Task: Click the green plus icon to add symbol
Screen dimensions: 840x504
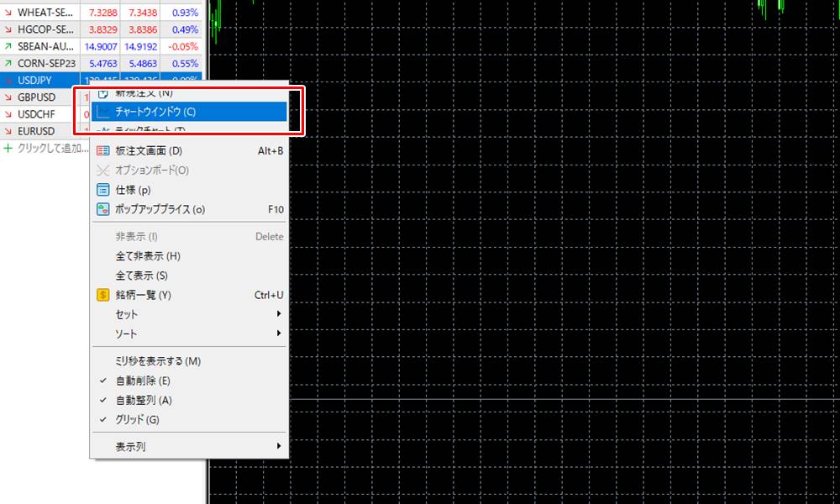Action: pyautogui.click(x=8, y=148)
